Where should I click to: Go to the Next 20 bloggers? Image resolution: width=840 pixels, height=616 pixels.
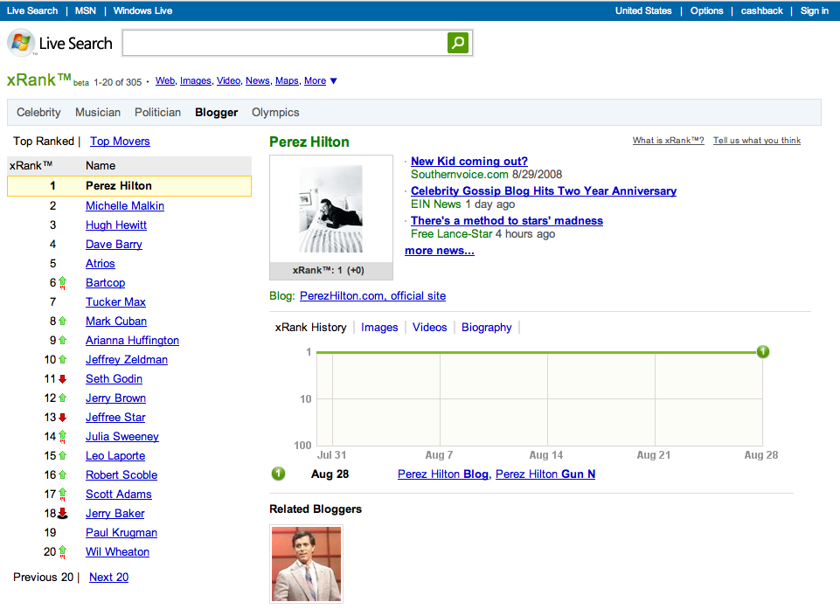coord(108,578)
